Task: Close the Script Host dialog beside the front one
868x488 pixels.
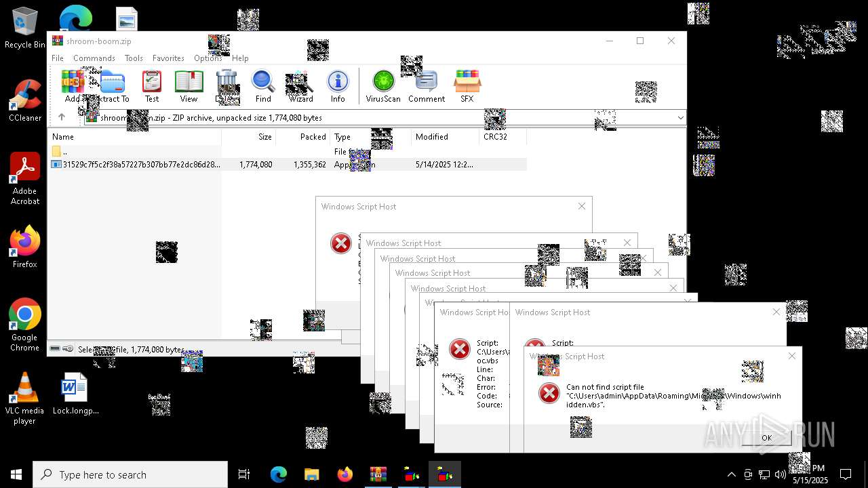Action: click(x=776, y=312)
